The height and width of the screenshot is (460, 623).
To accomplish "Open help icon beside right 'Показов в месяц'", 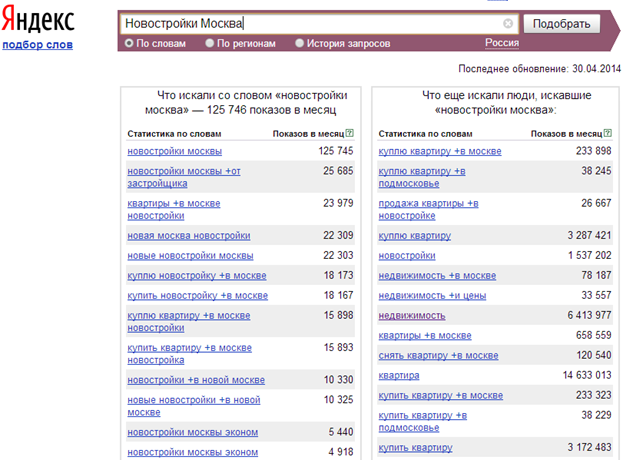I will click(x=608, y=133).
